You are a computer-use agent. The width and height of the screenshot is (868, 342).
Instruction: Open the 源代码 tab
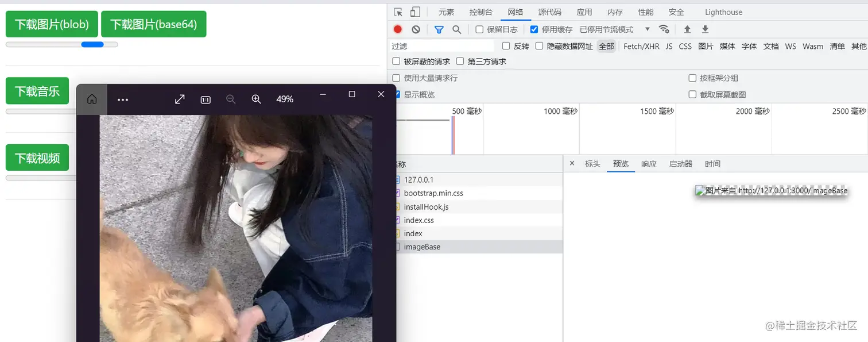pyautogui.click(x=550, y=12)
